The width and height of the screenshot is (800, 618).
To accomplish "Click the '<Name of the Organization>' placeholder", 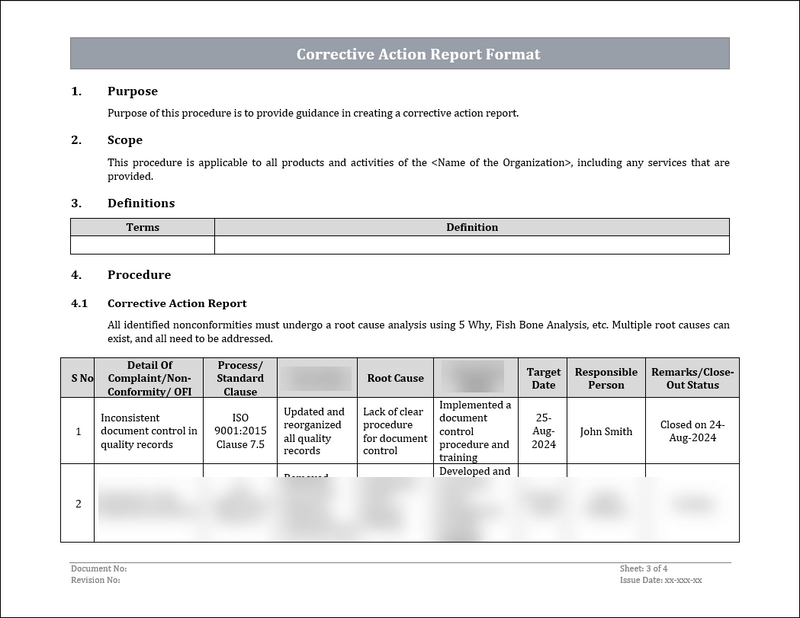I will 502,163.
